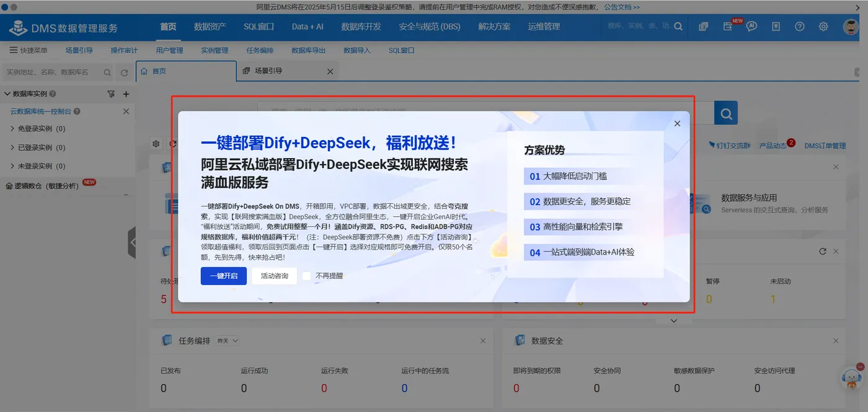This screenshot has width=868, height=412.
Task: Click the filter funnel icon beside 数据库实例
Action: coord(111,94)
